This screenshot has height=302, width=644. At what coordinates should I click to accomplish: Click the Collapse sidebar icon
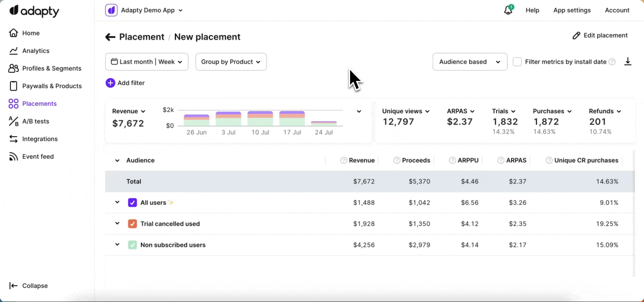pyautogui.click(x=13, y=286)
